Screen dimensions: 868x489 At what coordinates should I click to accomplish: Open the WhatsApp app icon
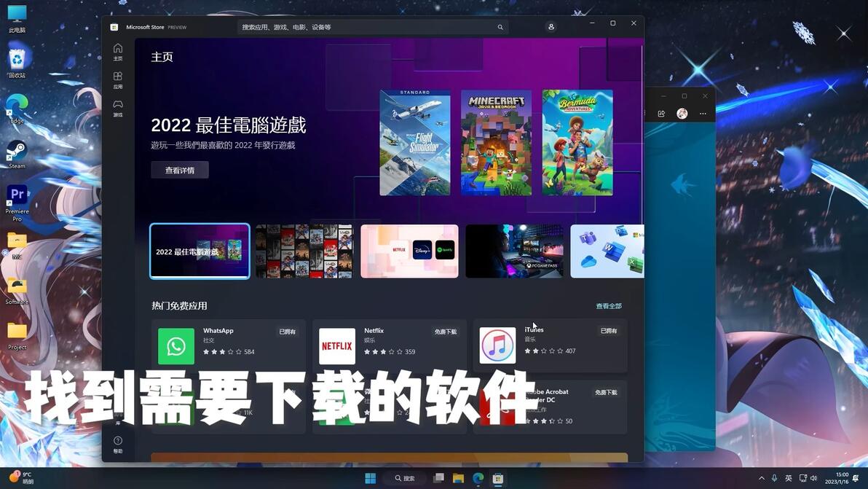(x=176, y=346)
